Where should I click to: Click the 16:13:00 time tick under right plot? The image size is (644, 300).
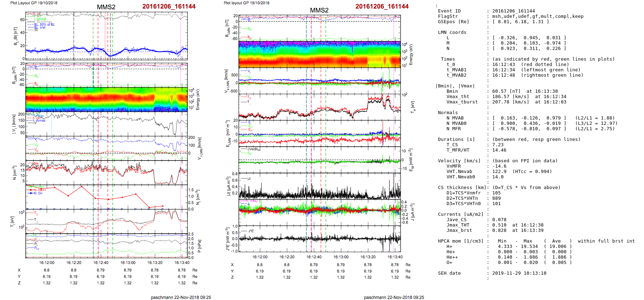point(341,257)
